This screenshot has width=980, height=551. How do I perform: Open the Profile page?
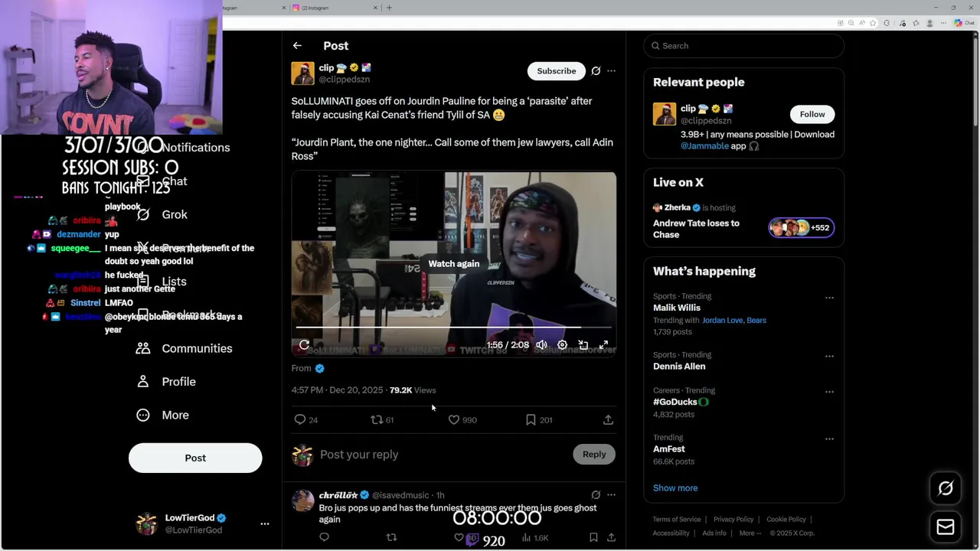165,382
